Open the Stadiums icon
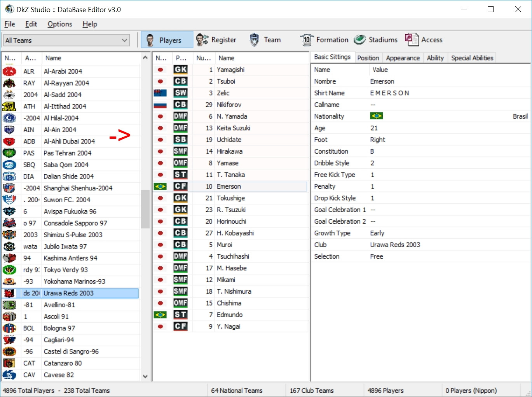Image resolution: width=532 pixels, height=397 pixels. point(360,40)
